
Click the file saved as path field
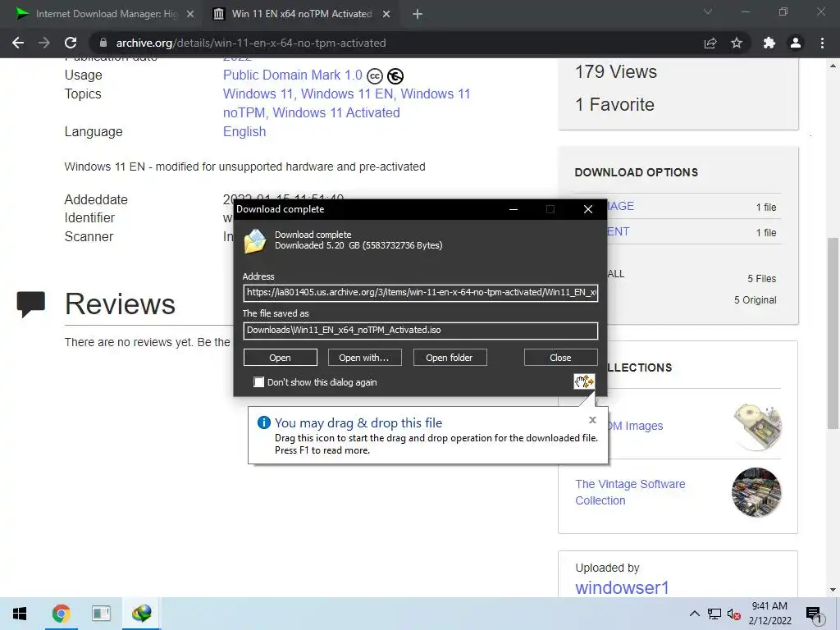[421, 331]
